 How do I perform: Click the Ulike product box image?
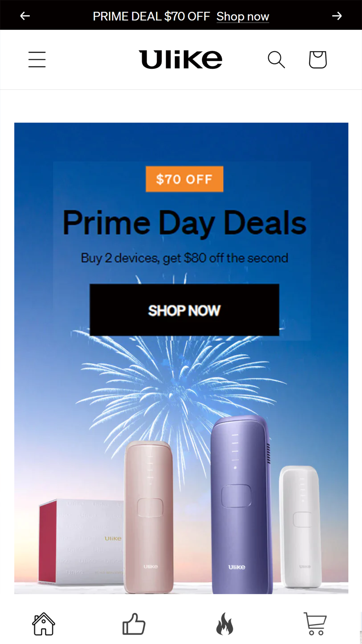81,541
